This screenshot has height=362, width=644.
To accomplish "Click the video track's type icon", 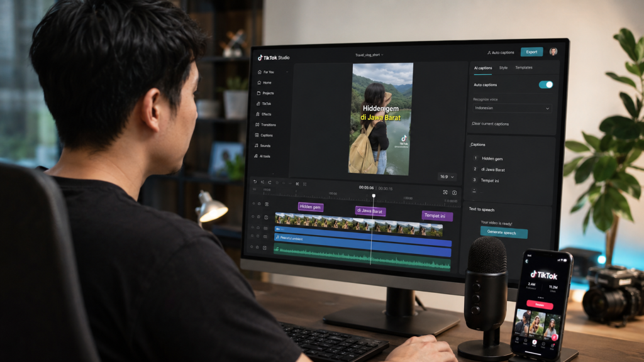I will click(x=266, y=217).
